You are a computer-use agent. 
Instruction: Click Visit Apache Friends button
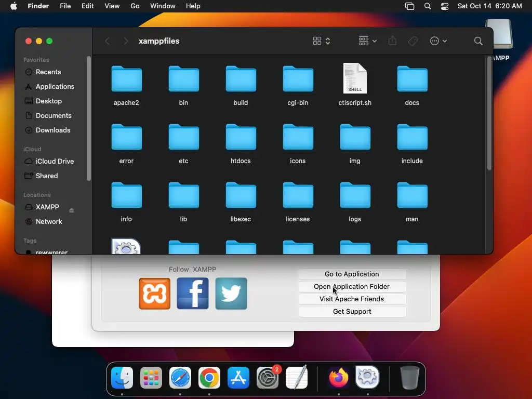352,299
